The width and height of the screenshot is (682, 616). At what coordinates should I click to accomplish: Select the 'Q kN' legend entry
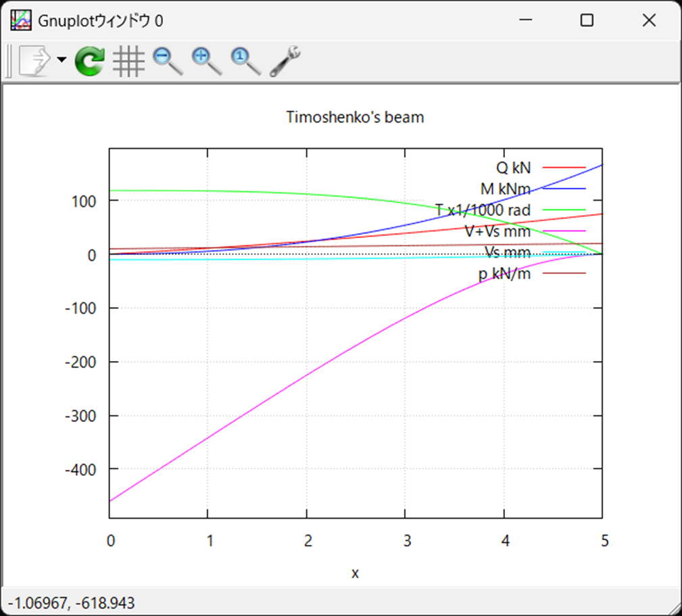pos(515,168)
